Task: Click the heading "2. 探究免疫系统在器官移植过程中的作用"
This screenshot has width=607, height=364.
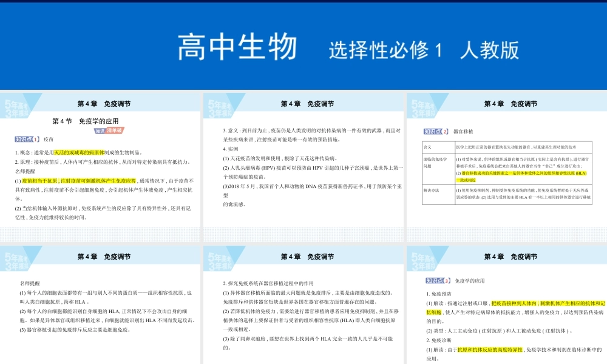Action: pos(268,283)
